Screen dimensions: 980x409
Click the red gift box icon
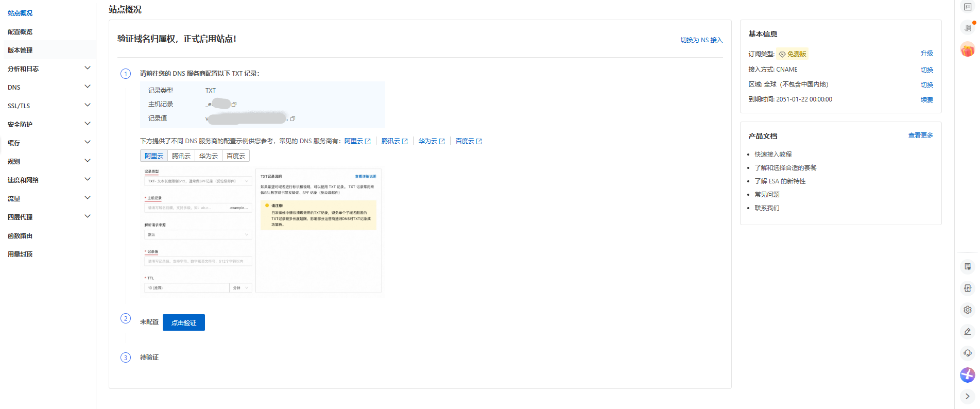[x=968, y=49]
